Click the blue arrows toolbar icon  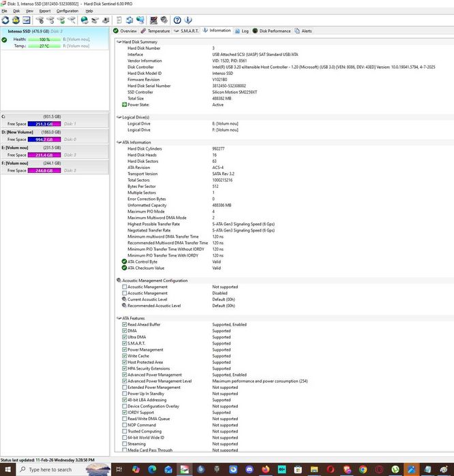pos(130,20)
